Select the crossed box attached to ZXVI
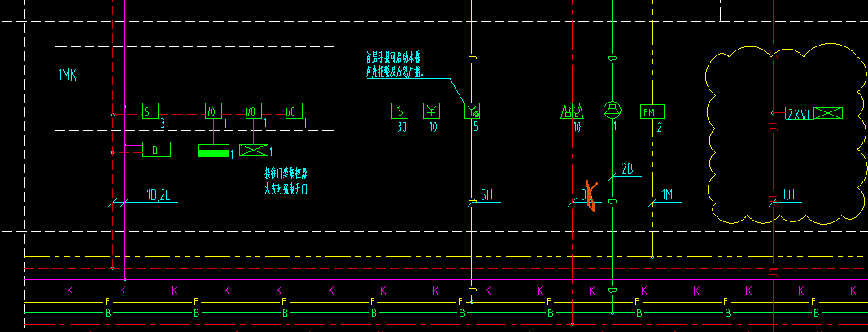The height and width of the screenshot is (332, 868). [827, 113]
